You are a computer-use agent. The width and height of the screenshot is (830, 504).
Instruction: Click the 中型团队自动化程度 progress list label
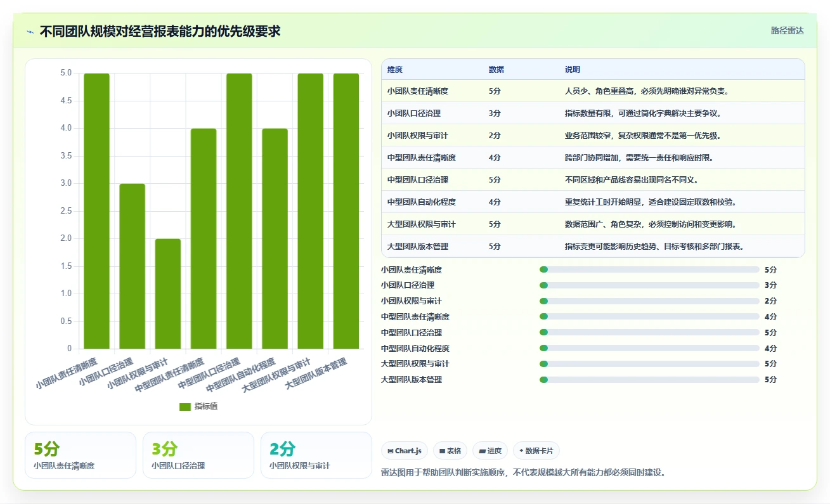(x=415, y=348)
